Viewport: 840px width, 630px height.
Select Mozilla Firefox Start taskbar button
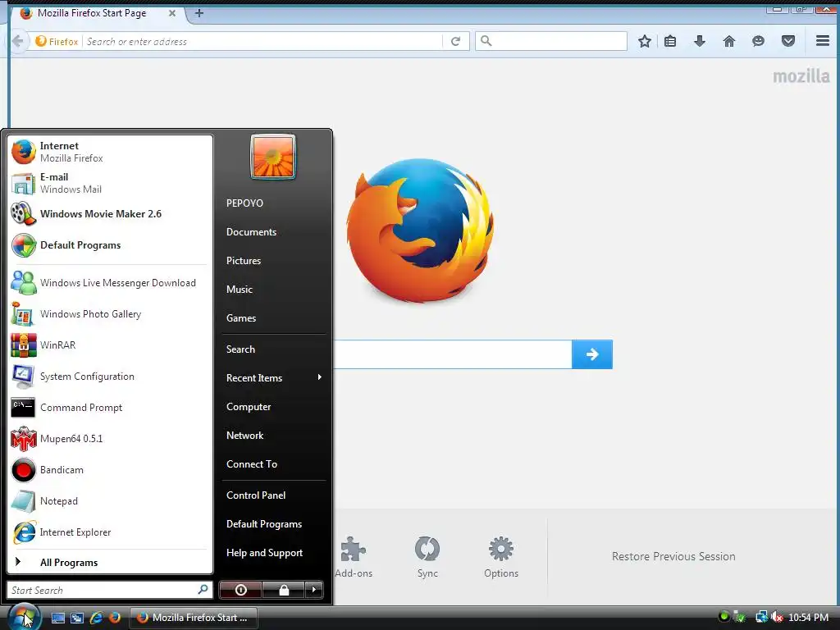pyautogui.click(x=194, y=618)
